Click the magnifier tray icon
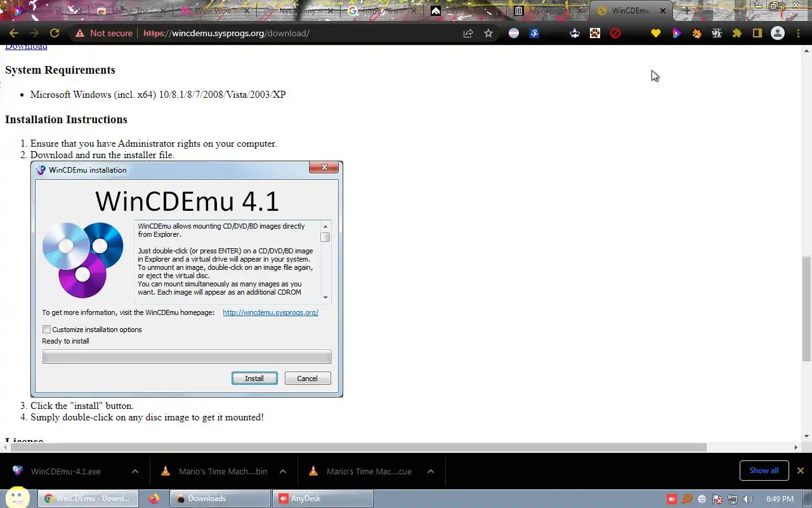 click(x=687, y=499)
